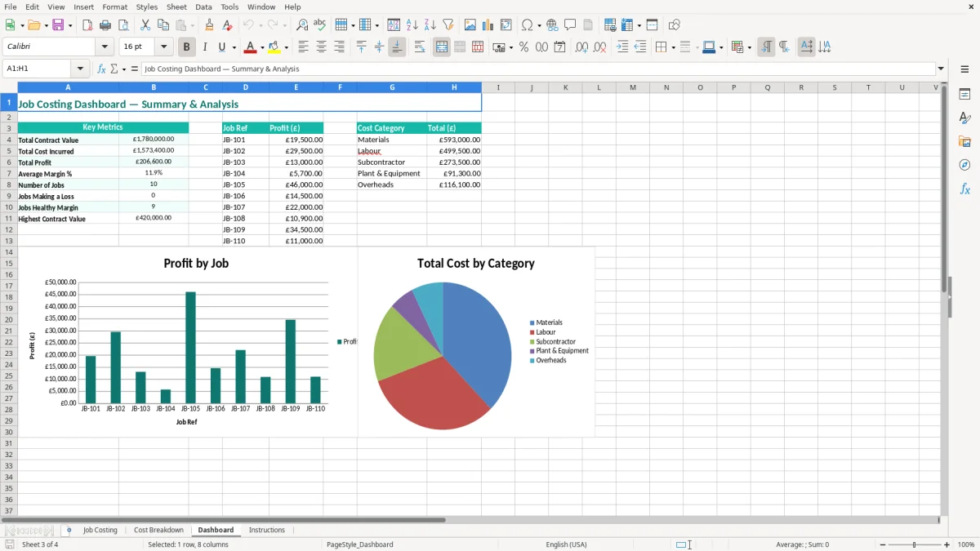Adjust the zoom slider in status bar
980x551 pixels.
pyautogui.click(x=915, y=544)
